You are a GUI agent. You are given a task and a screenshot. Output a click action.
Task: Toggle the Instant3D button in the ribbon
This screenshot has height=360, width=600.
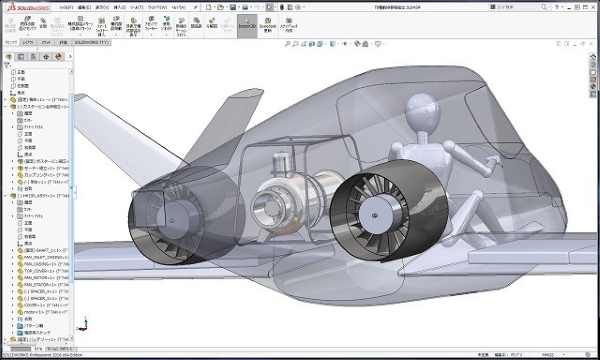(247, 26)
